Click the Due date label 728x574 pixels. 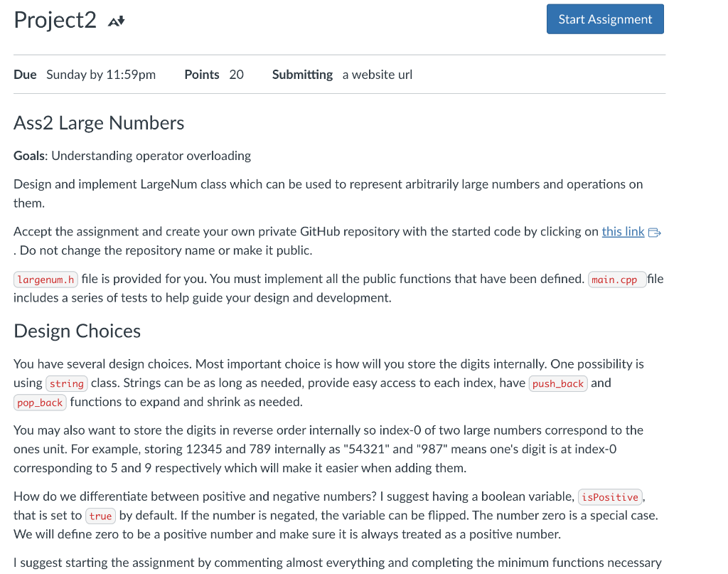pos(25,74)
